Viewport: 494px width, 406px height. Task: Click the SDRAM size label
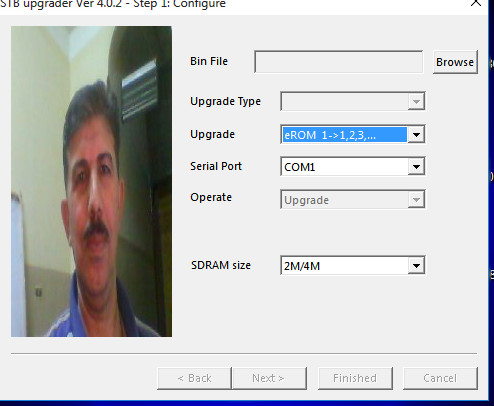coord(221,265)
